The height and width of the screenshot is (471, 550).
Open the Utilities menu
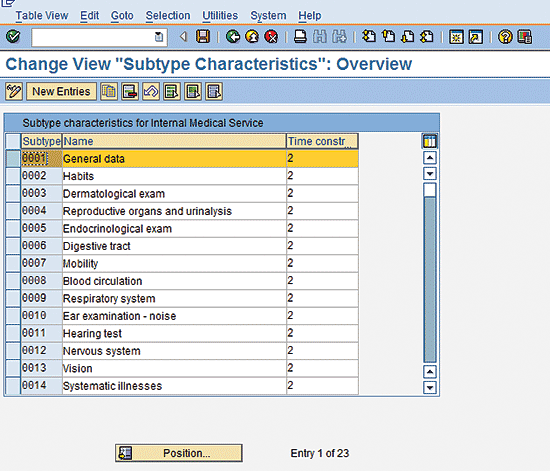coord(220,16)
